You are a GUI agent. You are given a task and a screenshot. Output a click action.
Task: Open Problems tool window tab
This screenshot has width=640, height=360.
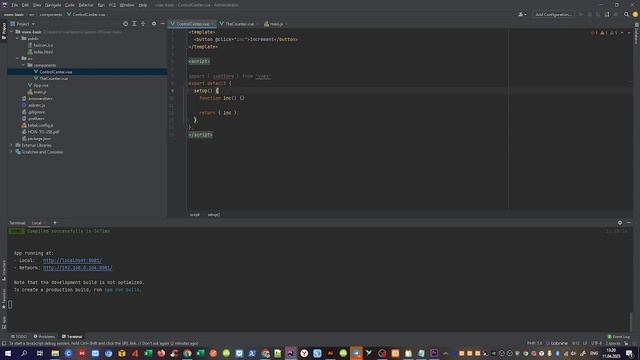point(44,337)
